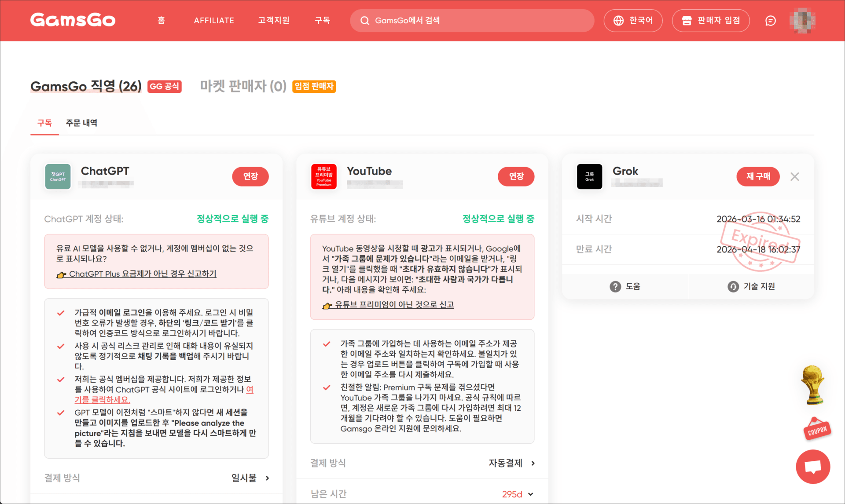Switch to 마켓 판매자 (0) tab
This screenshot has width=845, height=504.
243,86
